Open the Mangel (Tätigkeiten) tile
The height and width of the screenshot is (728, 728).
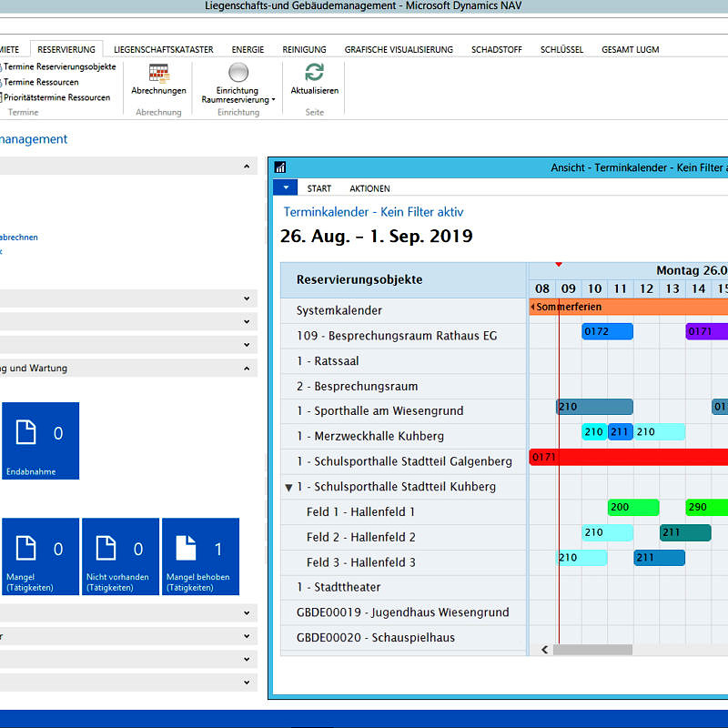coord(40,556)
